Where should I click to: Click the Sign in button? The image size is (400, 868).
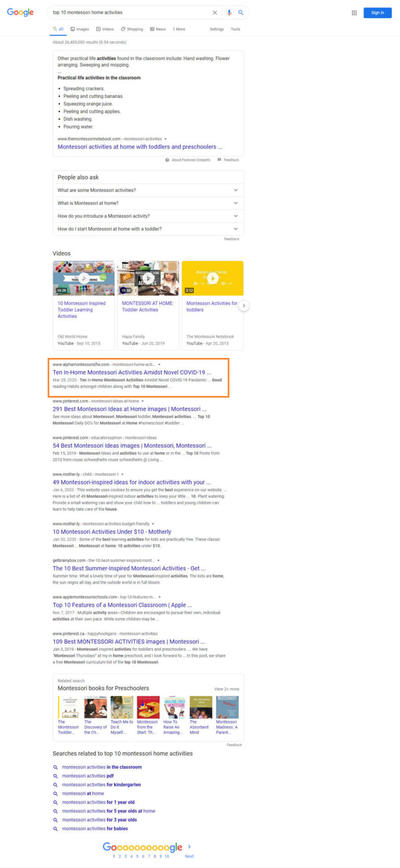(x=378, y=13)
